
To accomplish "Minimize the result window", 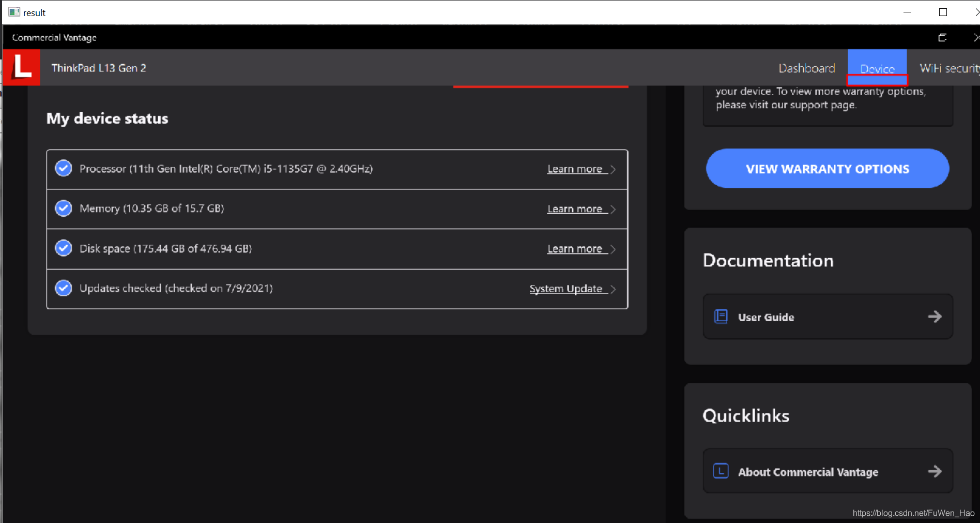I will (907, 12).
